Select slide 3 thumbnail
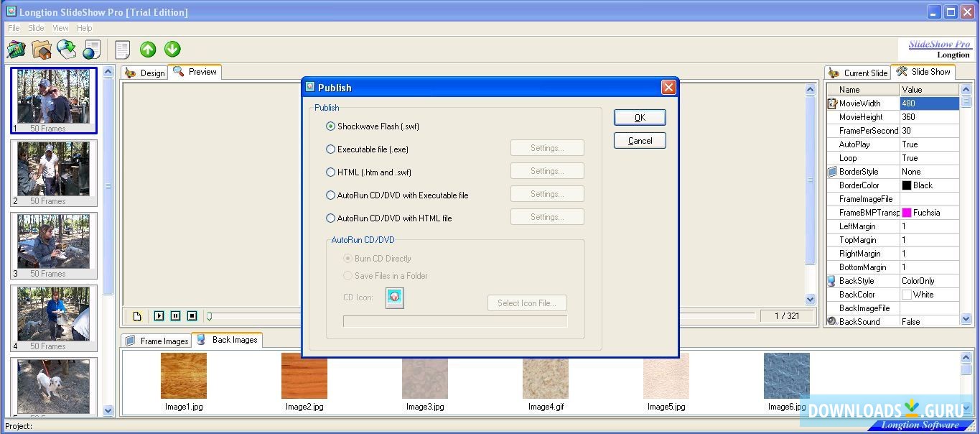The width and height of the screenshot is (980, 434). coord(54,246)
